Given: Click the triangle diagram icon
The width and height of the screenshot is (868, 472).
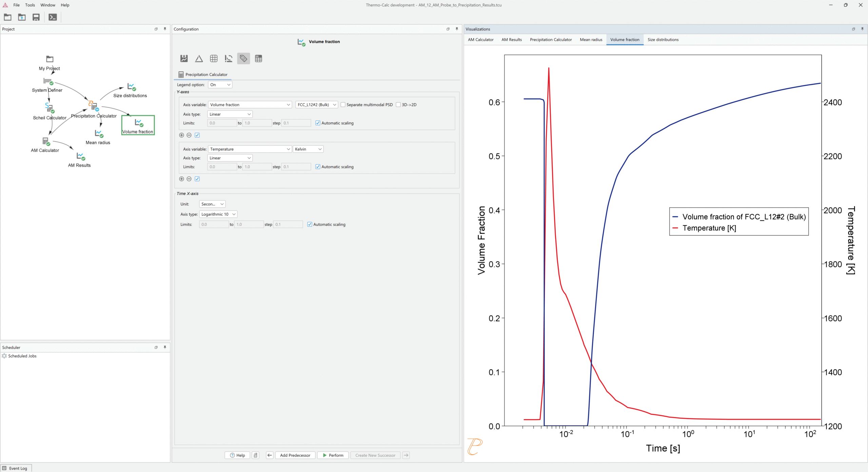Looking at the screenshot, I should click(199, 59).
